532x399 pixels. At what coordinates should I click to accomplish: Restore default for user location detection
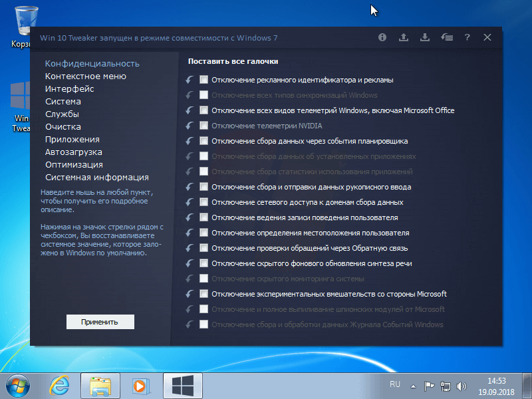pos(190,232)
